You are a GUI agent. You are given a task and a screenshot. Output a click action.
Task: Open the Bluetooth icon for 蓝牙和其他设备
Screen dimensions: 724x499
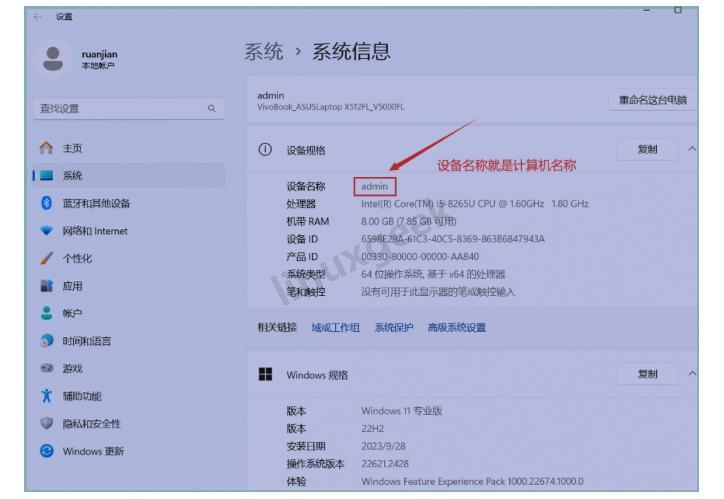46,203
